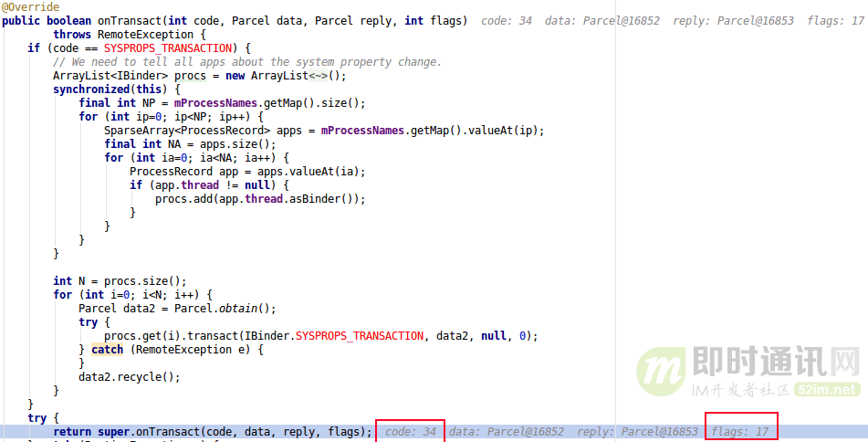This screenshot has height=442, width=868.
Task: Select onTransact in the public boolean declaration
Action: click(x=131, y=21)
